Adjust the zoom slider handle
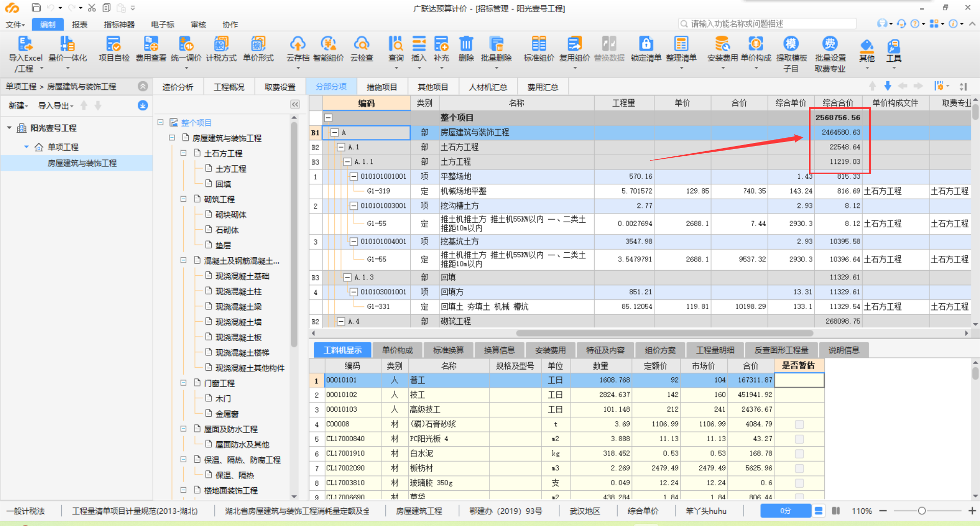The width and height of the screenshot is (980, 526). point(922,511)
